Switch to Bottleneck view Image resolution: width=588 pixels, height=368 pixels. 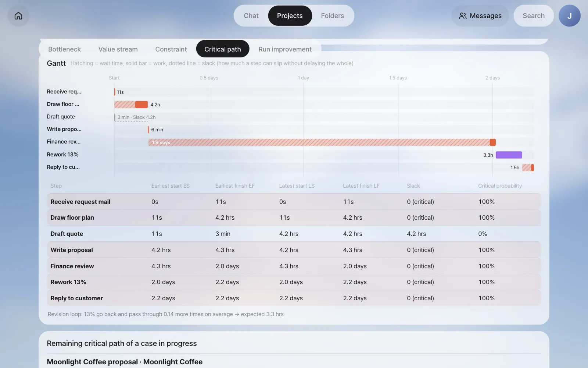pos(64,49)
